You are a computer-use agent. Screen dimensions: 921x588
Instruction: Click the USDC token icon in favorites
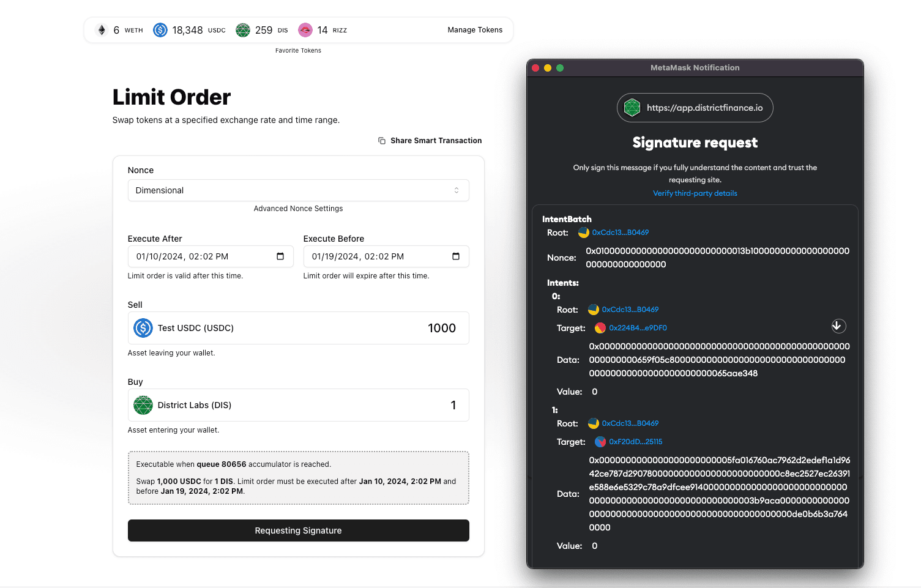tap(160, 30)
